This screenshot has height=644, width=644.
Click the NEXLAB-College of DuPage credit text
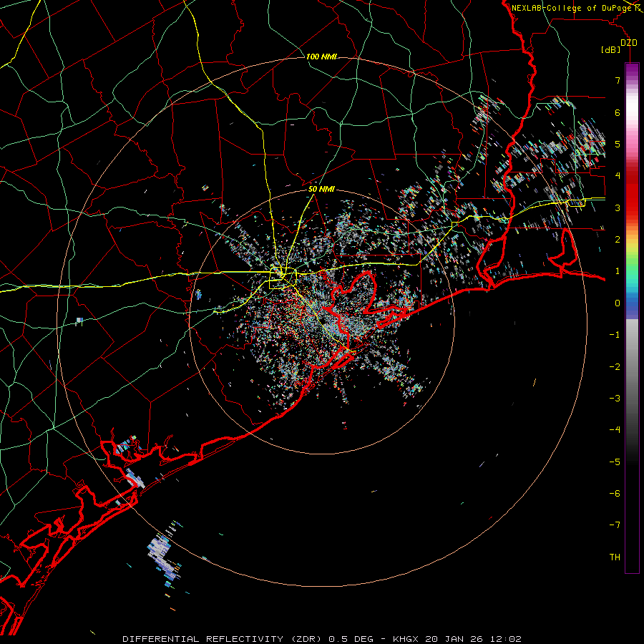tap(572, 8)
